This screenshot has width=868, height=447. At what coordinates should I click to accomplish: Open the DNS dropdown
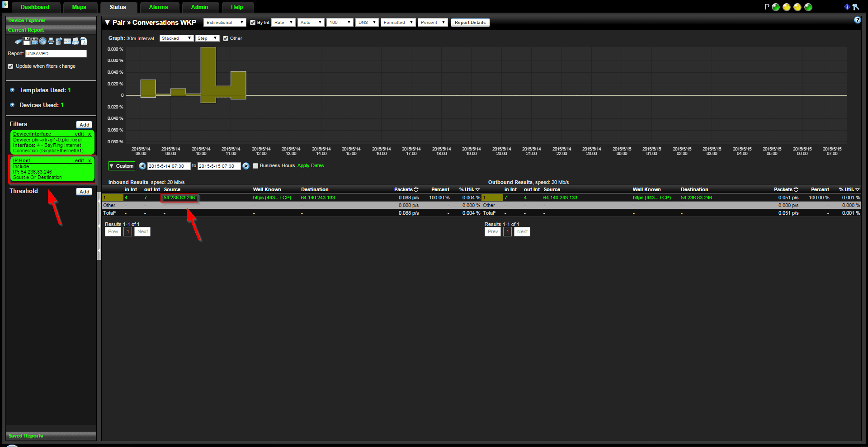click(x=367, y=23)
